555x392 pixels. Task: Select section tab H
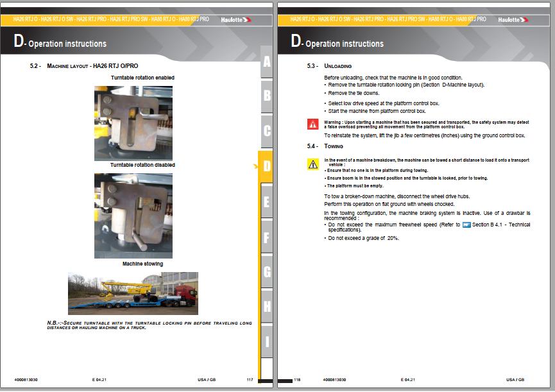coord(267,306)
